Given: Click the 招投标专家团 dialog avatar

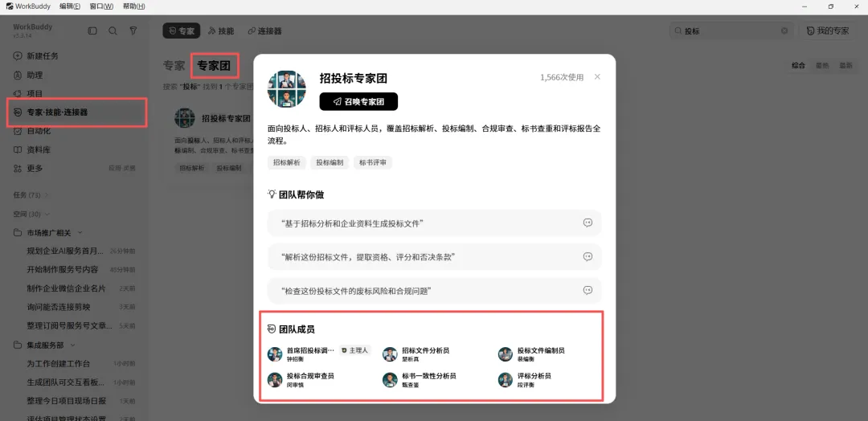Looking at the screenshot, I should [x=287, y=89].
